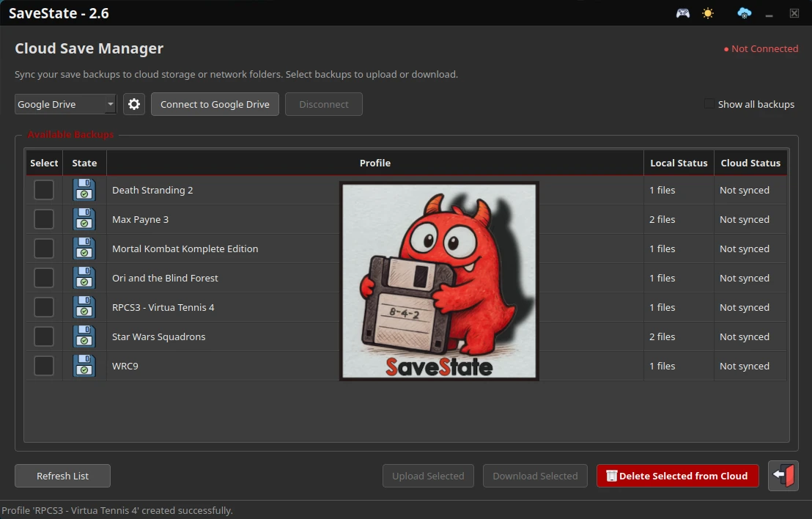Click the Not Connected status indicator
This screenshot has height=519, width=812.
click(761, 48)
